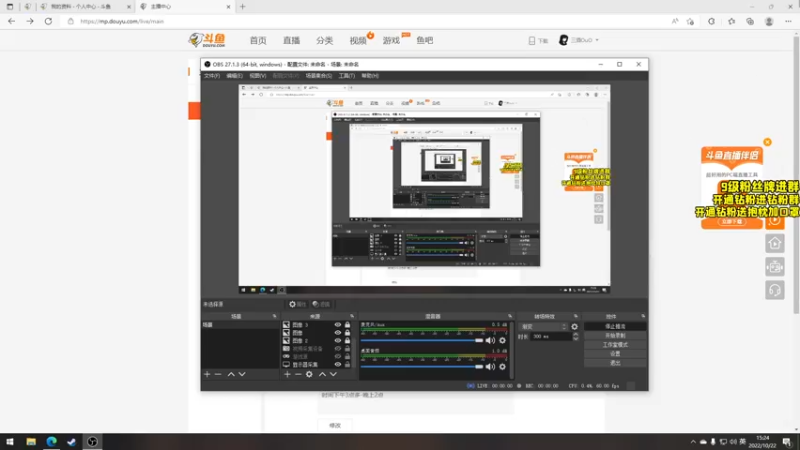
Task: Pop out the audio Mixer dock panel
Action: point(510,316)
